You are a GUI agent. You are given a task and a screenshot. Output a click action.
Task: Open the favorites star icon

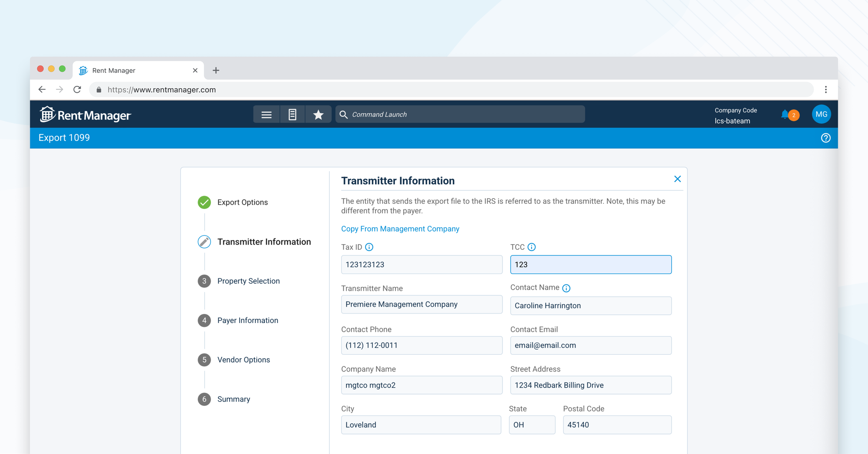pos(318,114)
